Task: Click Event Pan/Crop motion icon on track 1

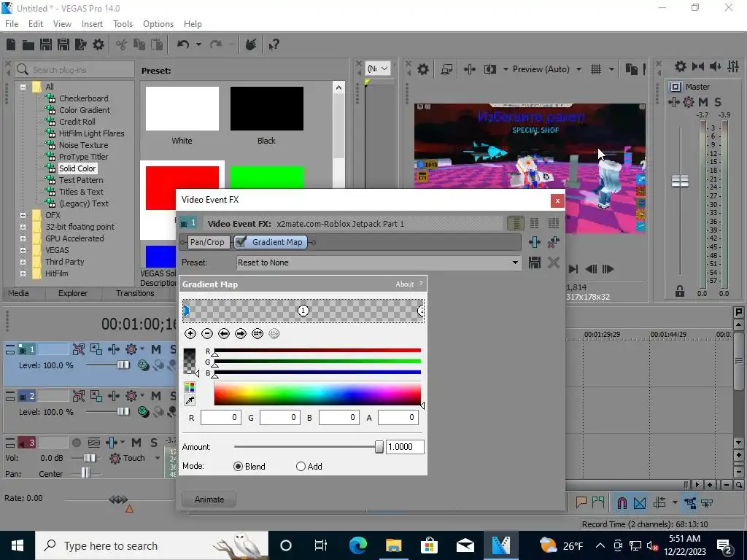Action: click(x=96, y=349)
